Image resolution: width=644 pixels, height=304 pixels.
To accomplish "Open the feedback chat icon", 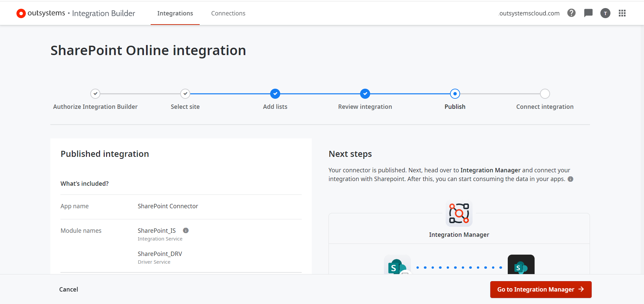I will click(588, 13).
